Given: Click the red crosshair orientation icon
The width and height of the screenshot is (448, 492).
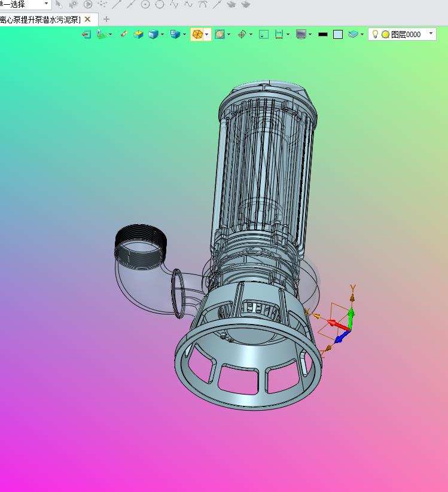Looking at the screenshot, I should (242, 34).
